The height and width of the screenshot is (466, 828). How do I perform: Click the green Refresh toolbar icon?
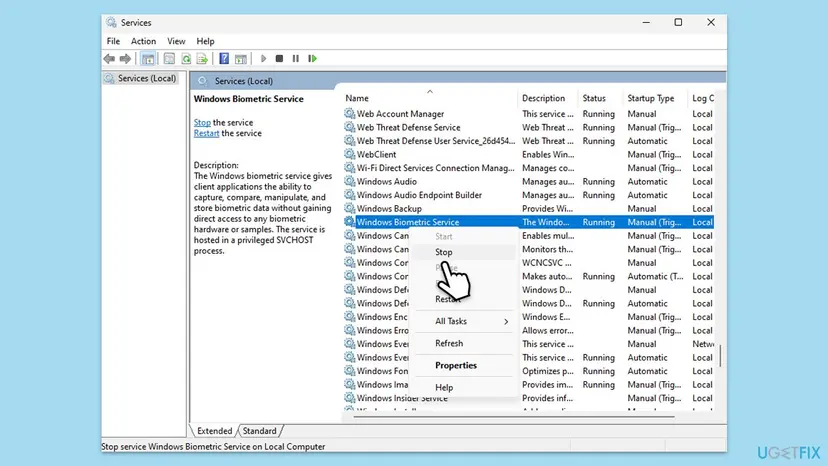pos(186,59)
